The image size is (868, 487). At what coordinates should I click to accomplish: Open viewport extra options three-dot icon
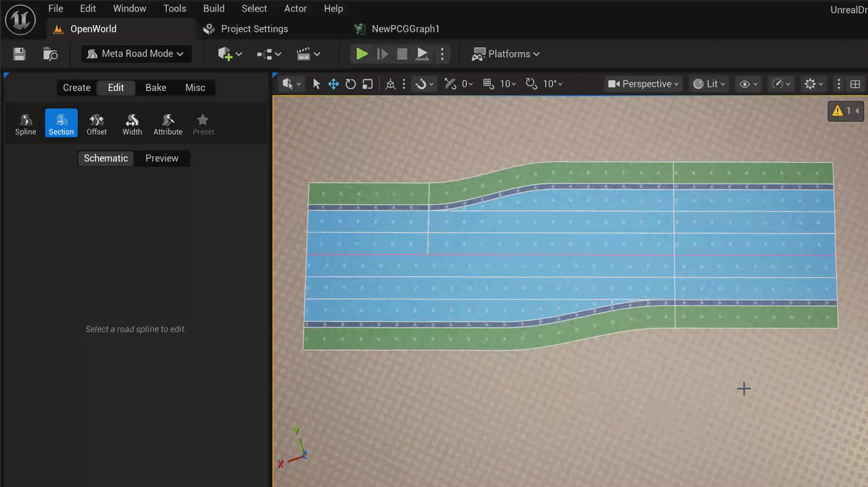pyautogui.click(x=839, y=84)
